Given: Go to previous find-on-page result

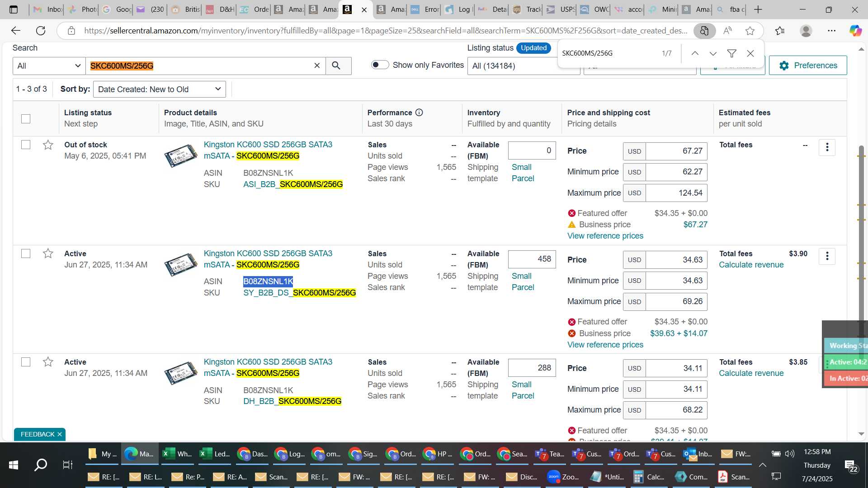Looking at the screenshot, I should [695, 53].
